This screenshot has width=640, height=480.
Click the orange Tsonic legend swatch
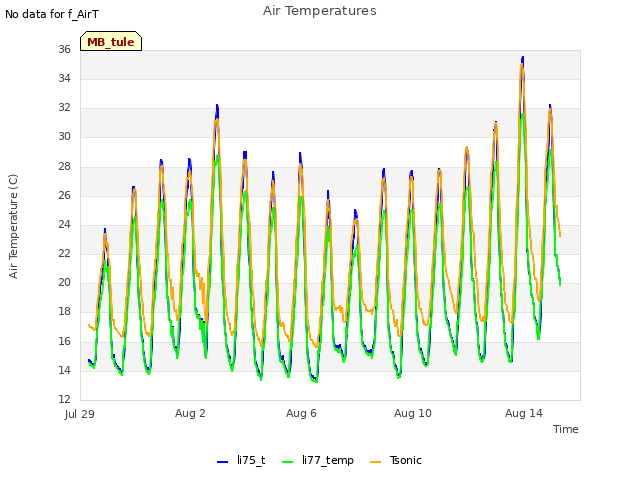376,462
